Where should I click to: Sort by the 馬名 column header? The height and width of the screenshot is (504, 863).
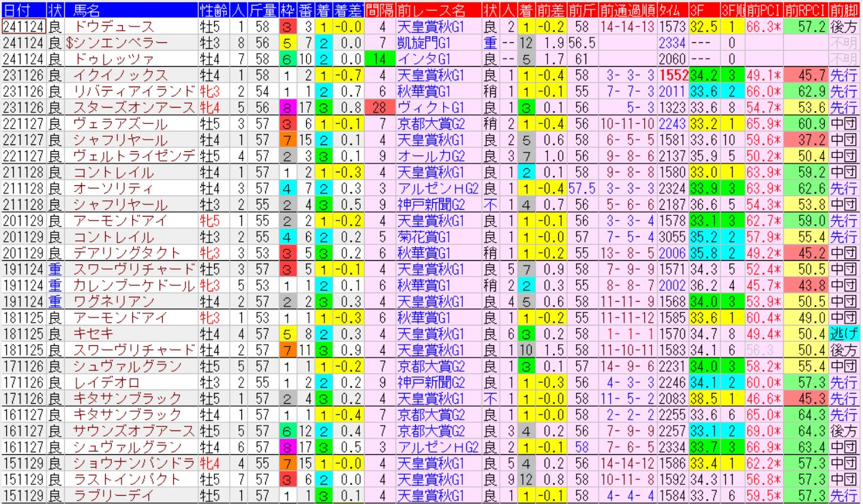click(x=85, y=10)
